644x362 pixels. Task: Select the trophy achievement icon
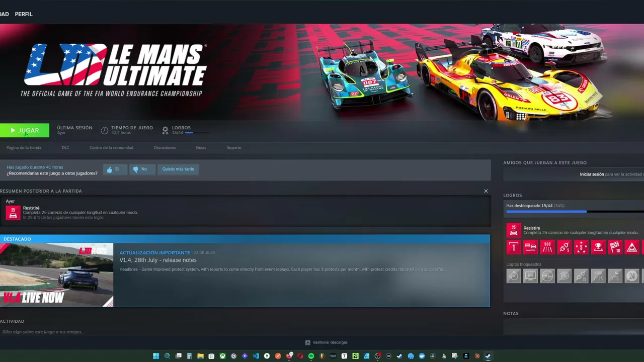(x=598, y=247)
